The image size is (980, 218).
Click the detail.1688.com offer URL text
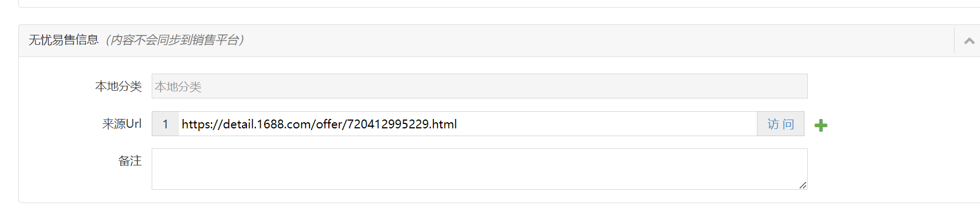click(319, 124)
